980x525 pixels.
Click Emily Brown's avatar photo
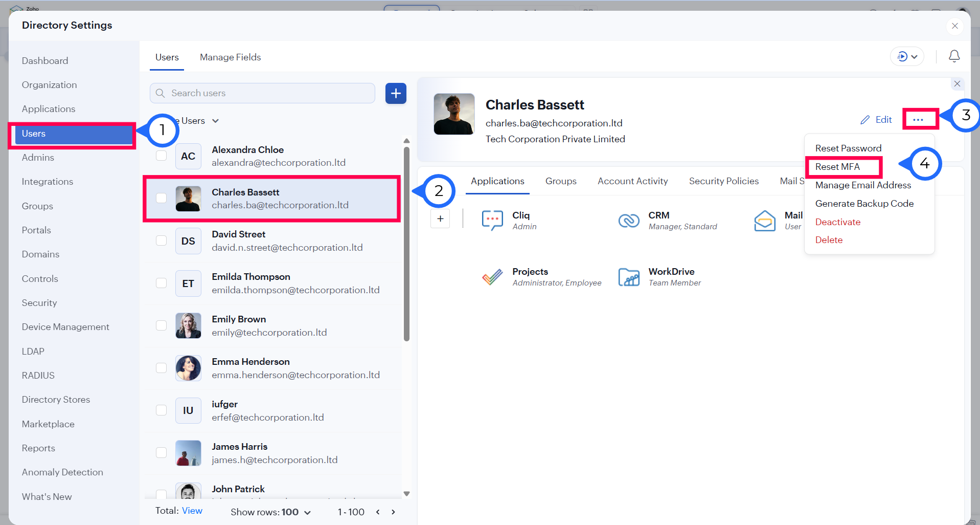[x=188, y=325]
